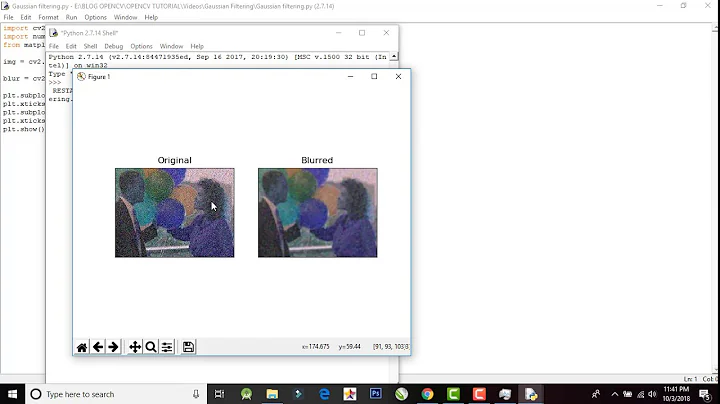Minimize the Figure 1 window
This screenshot has width=720, height=404.
coord(350,77)
